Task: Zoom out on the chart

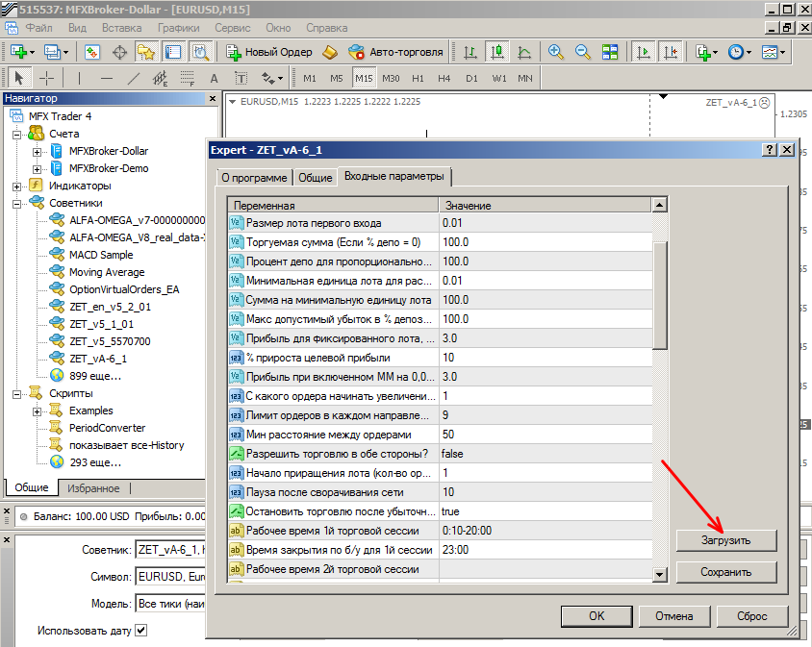Action: [x=583, y=52]
